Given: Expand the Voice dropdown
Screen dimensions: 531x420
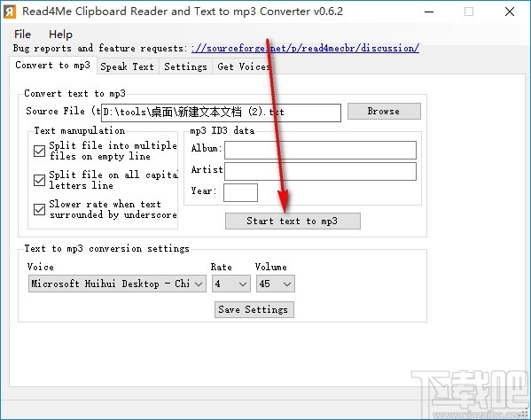Looking at the screenshot, I should tap(117, 284).
